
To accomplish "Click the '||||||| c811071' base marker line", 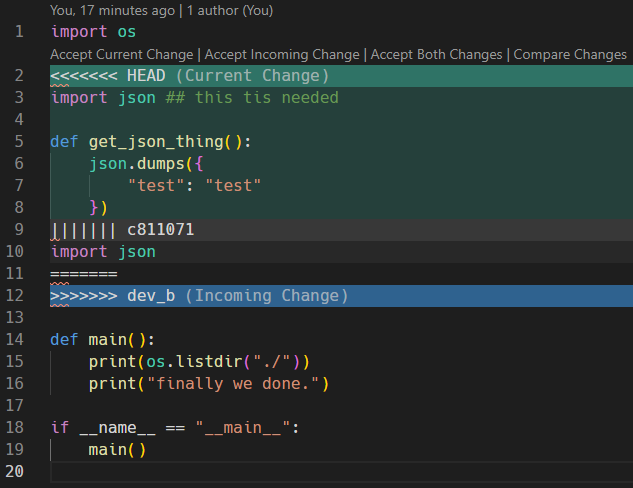I will [x=342, y=230].
